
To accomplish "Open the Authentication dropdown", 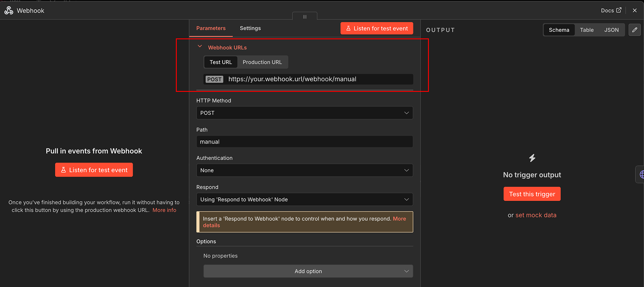I will pyautogui.click(x=305, y=170).
